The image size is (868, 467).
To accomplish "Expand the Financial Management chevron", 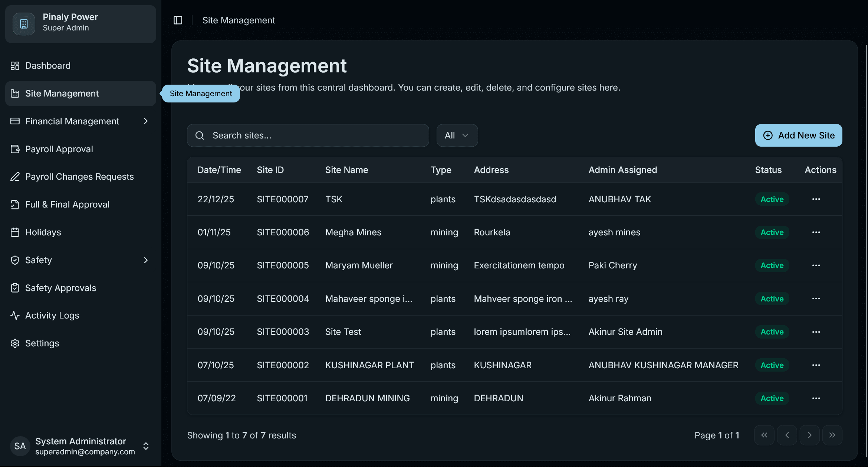I will (146, 121).
